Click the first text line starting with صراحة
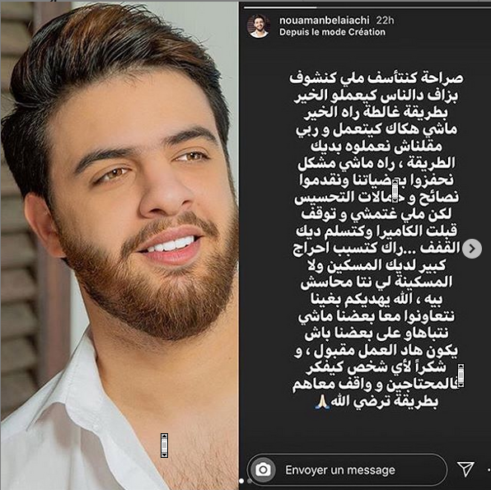The image size is (491, 490). pos(376,78)
